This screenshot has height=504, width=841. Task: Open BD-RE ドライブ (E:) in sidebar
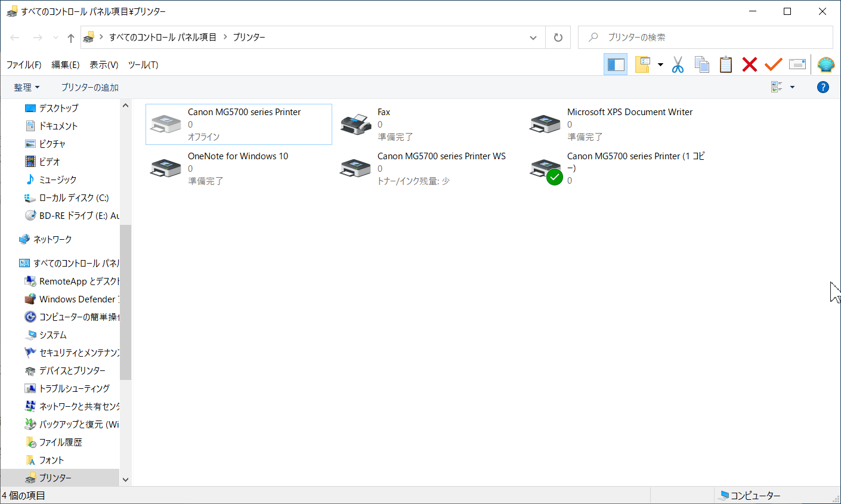pyautogui.click(x=72, y=215)
